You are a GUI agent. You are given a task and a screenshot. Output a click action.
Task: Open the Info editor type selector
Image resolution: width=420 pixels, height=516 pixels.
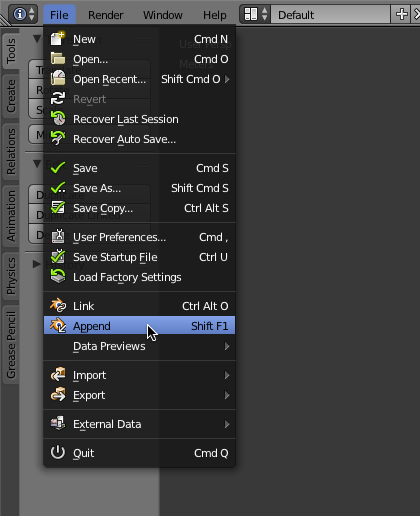pyautogui.click(x=23, y=14)
